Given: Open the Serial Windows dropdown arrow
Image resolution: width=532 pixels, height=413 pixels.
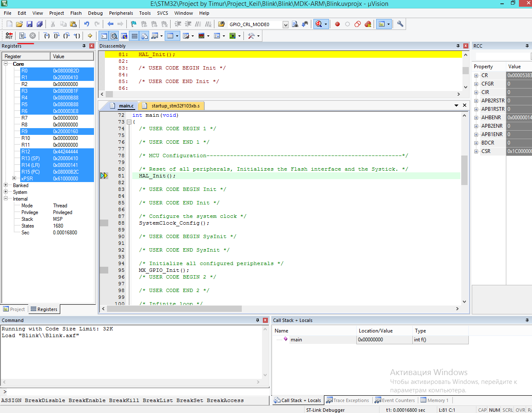Looking at the screenshot, I should (x=192, y=36).
